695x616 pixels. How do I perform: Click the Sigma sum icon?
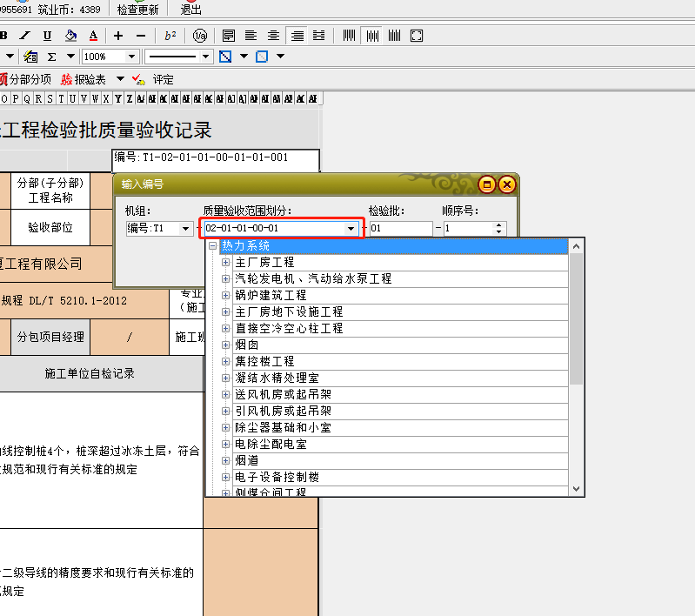tap(52, 57)
